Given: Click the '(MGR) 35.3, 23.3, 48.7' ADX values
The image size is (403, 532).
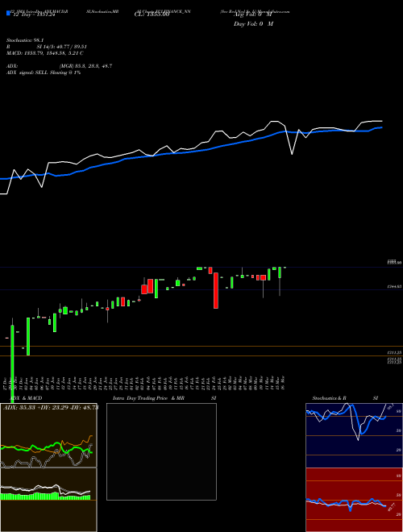Looking at the screenshot, I should 85,66.
